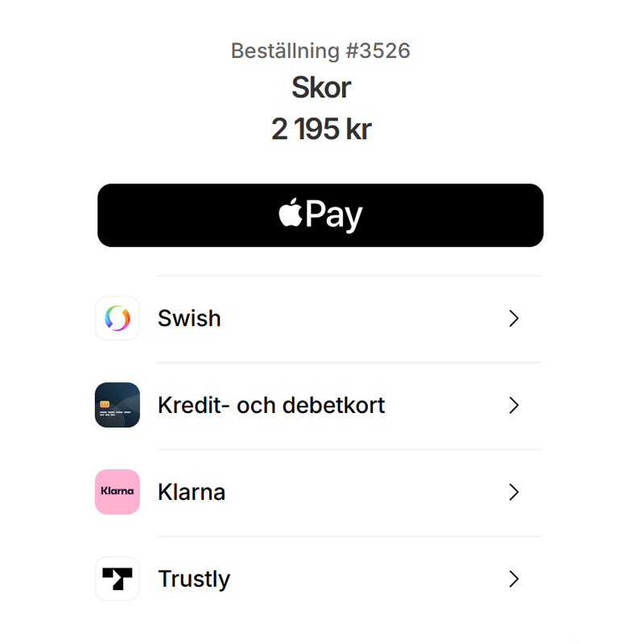This screenshot has height=644, width=644.
Task: Click the 2 195 kr price amount
Action: click(x=321, y=129)
